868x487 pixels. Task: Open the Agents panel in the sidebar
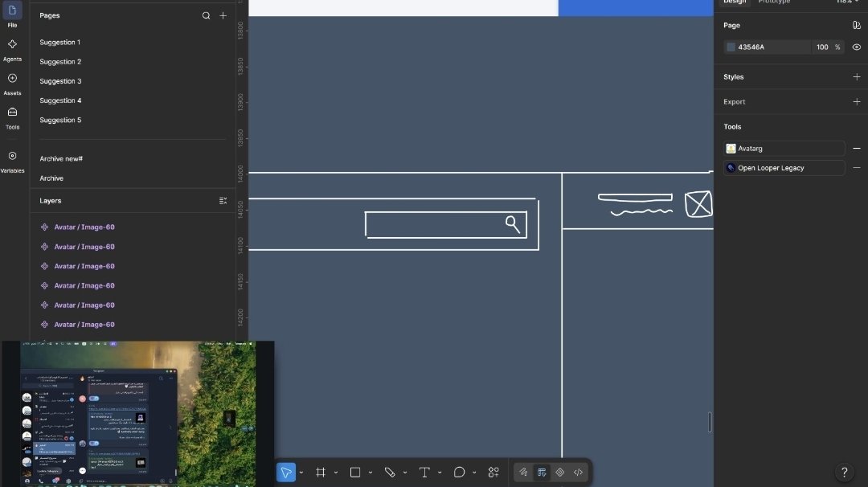click(x=12, y=50)
